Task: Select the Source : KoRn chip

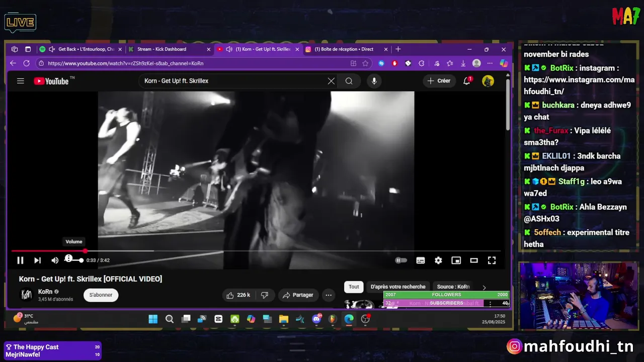Action: 453,287
